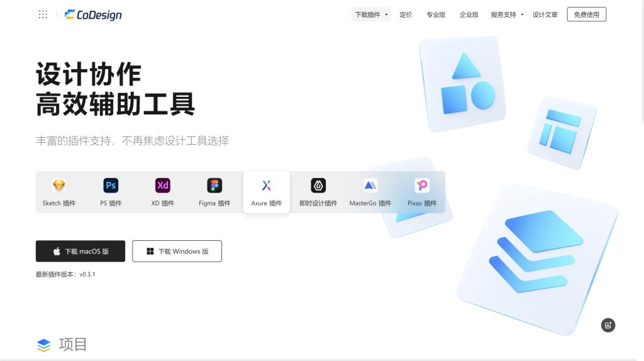Click the CoDesign logo
This screenshot has height=361, width=644.
click(x=93, y=14)
